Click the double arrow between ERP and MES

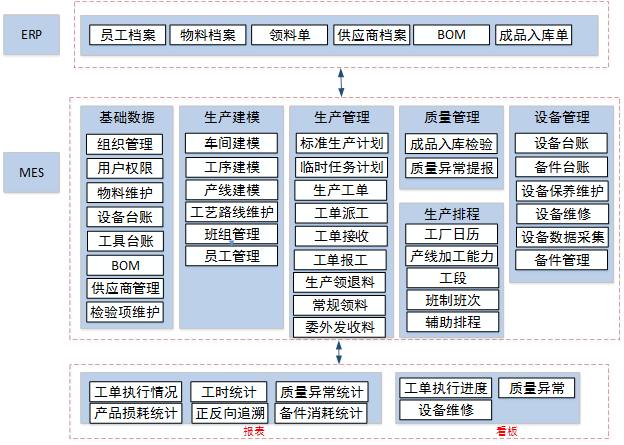pos(342,81)
